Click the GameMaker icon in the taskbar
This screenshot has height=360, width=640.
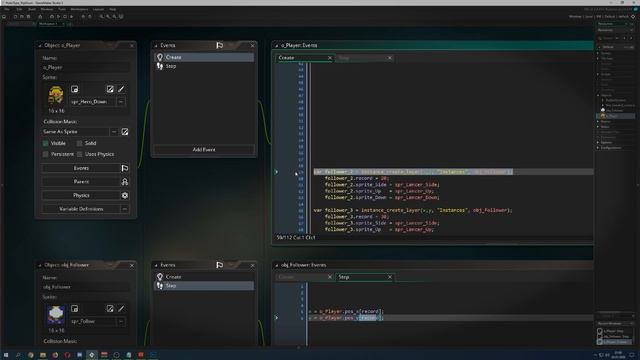pyautogui.click(x=91, y=355)
